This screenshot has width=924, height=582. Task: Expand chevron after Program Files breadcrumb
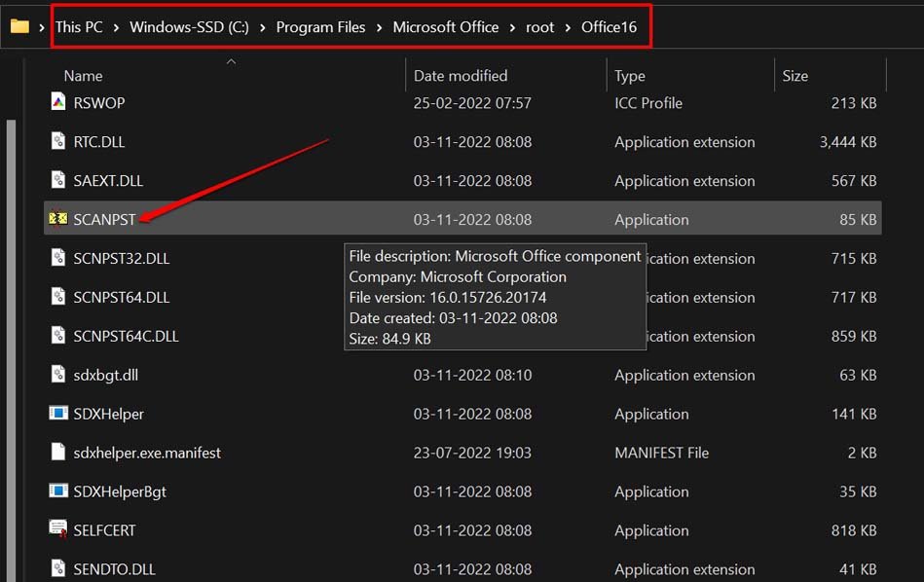[x=380, y=27]
